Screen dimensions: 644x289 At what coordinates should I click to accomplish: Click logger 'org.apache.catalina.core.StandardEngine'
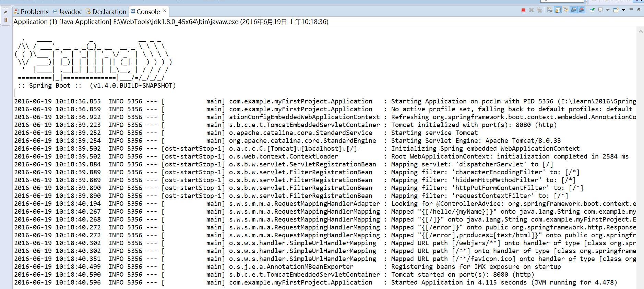tap(302, 141)
